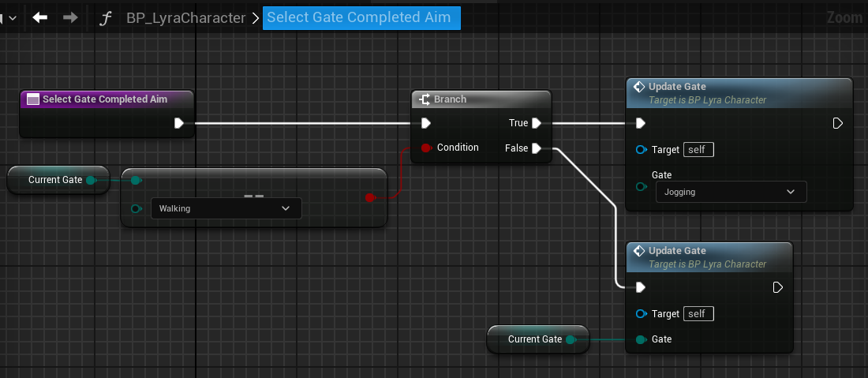Click the lower Update Gate exec input pin

click(641, 287)
